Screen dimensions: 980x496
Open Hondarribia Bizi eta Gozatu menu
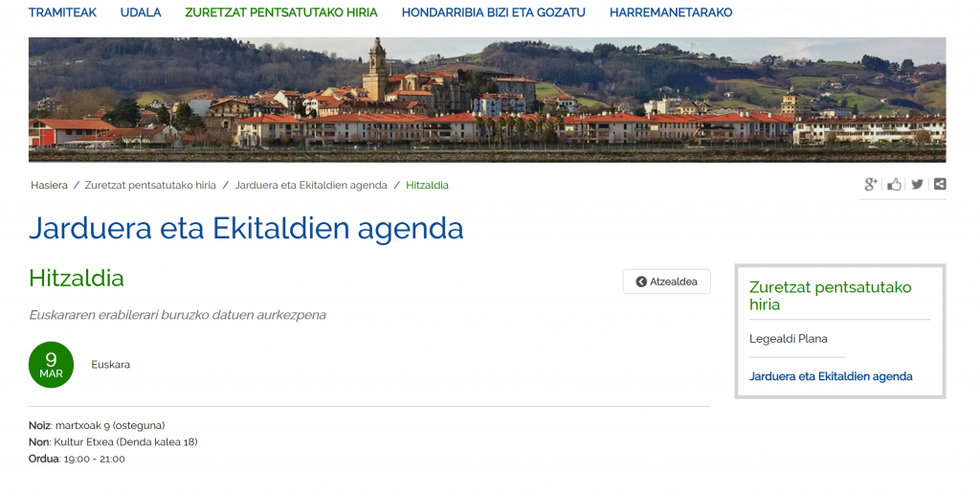[x=493, y=12]
